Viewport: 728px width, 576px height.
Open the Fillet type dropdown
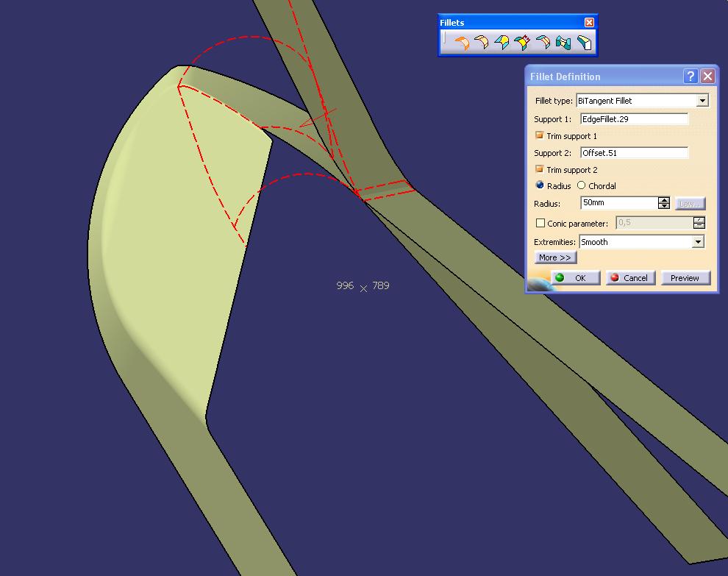point(702,101)
